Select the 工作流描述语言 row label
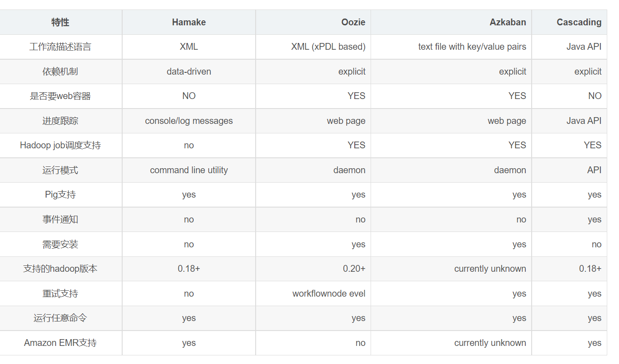This screenshot has height=364, width=619. [60, 47]
